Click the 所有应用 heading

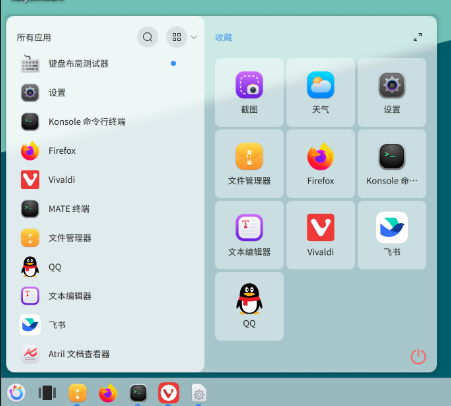[34, 38]
